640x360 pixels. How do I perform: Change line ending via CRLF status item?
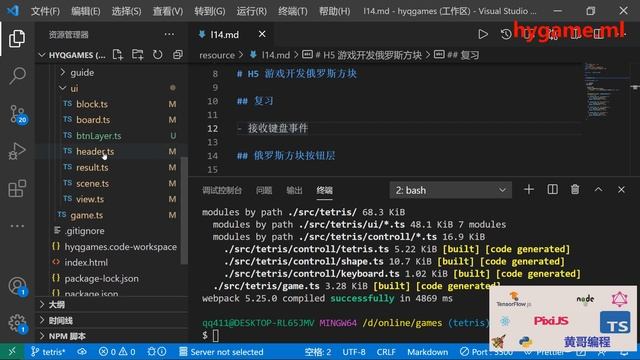[x=386, y=351]
